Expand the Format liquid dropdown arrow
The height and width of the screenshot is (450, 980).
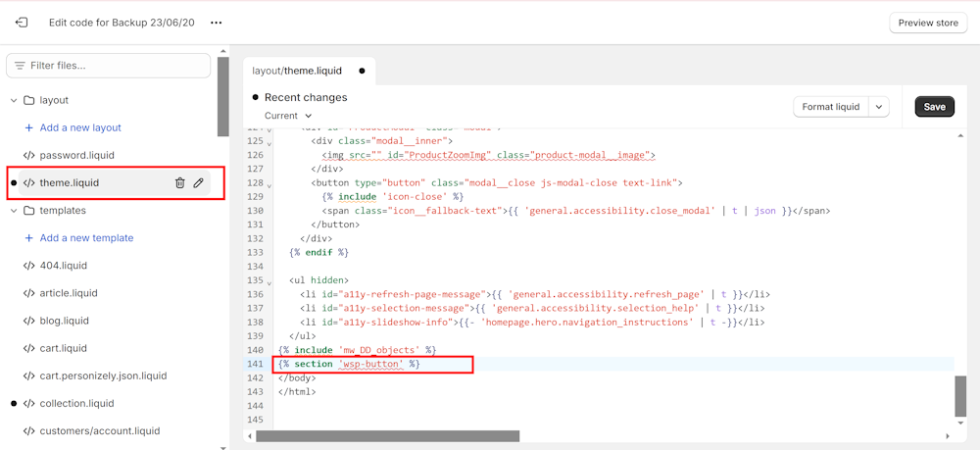pyautogui.click(x=878, y=107)
